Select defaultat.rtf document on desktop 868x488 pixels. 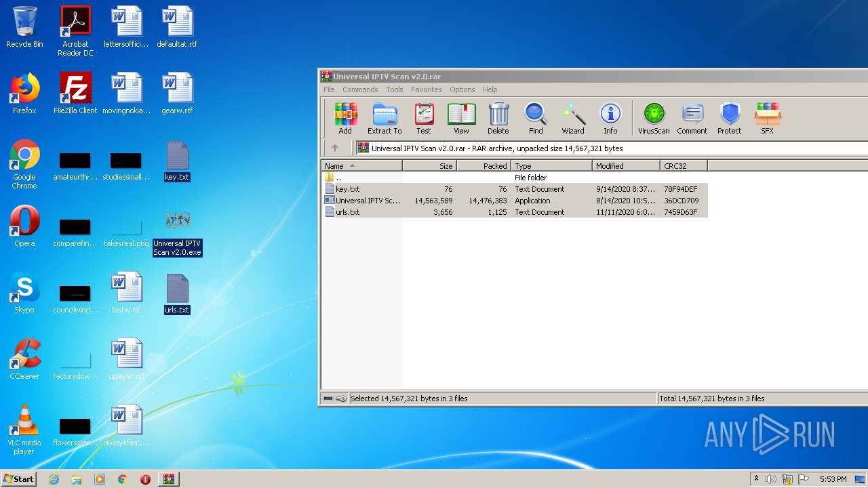coord(177,27)
